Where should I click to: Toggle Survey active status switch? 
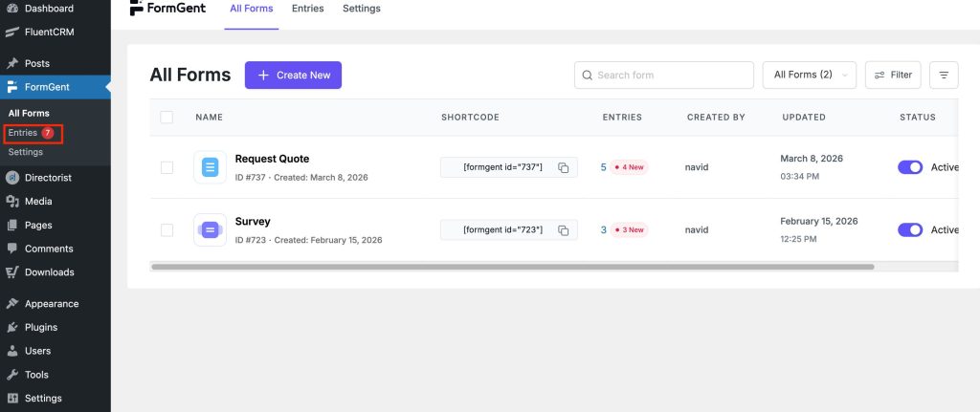tap(910, 229)
